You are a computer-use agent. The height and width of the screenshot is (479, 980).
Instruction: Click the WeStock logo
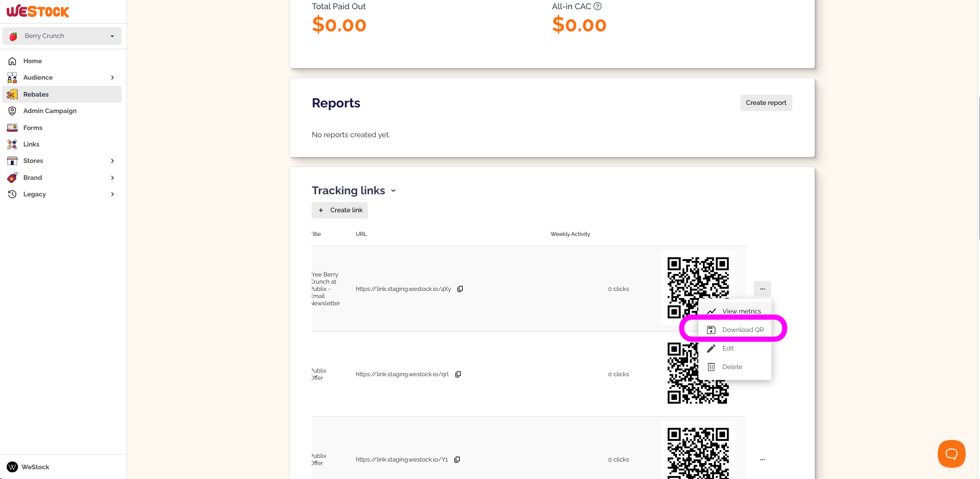38,11
